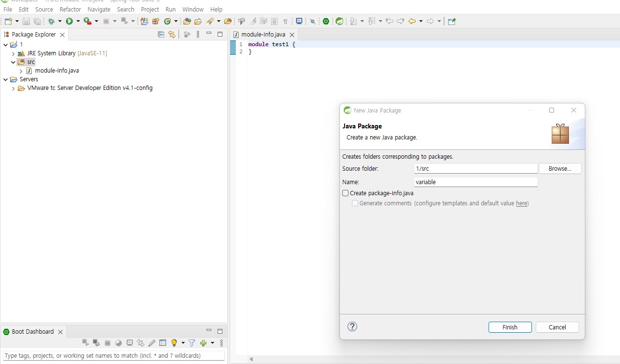Open the Run button dropdown arrow
The width and height of the screenshot is (620, 364).
pos(78,21)
